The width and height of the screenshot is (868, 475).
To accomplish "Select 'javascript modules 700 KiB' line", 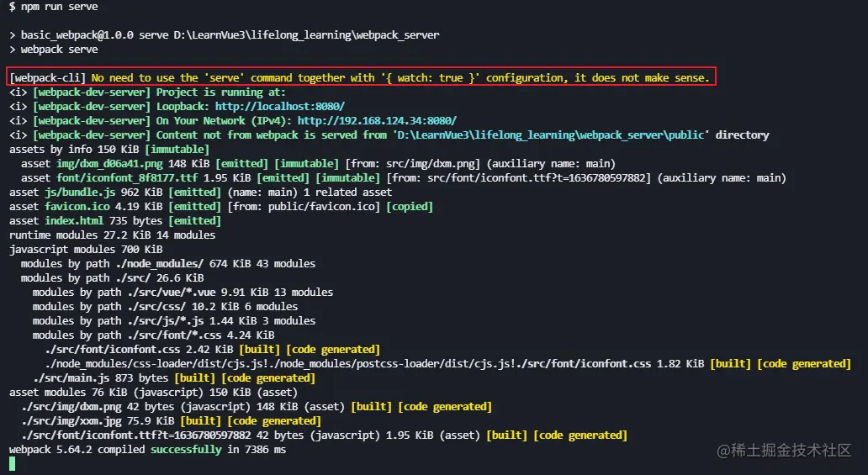I will coord(86,250).
